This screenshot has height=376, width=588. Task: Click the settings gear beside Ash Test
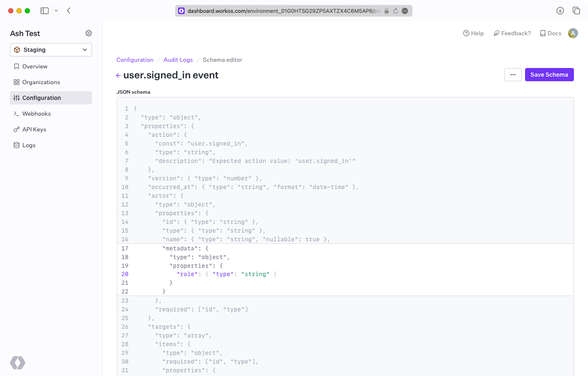89,33
